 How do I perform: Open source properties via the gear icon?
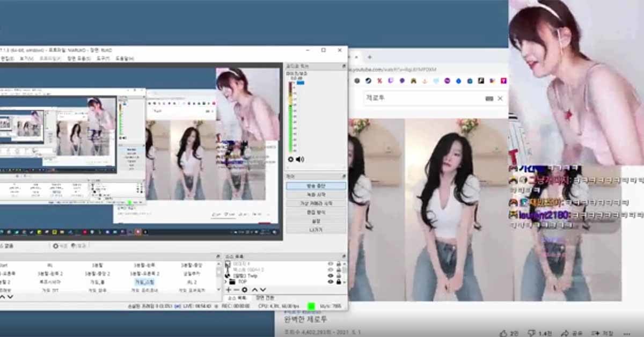[x=245, y=290]
